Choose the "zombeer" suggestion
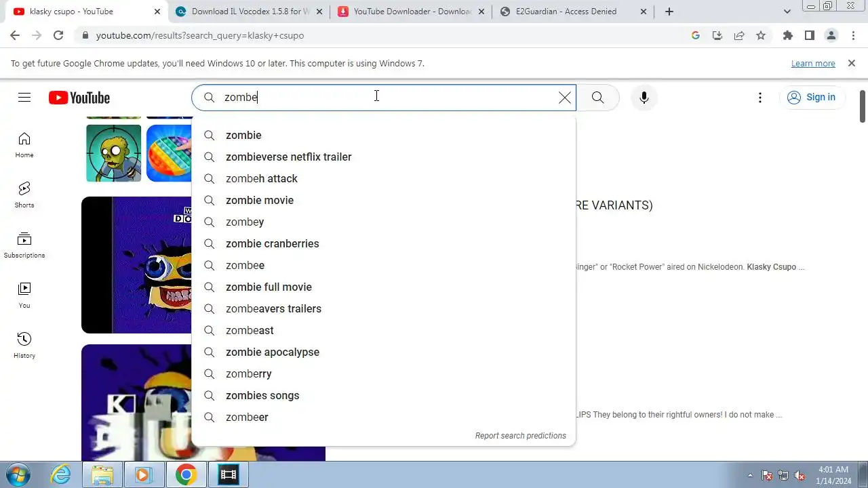868x488 pixels. (x=384, y=418)
